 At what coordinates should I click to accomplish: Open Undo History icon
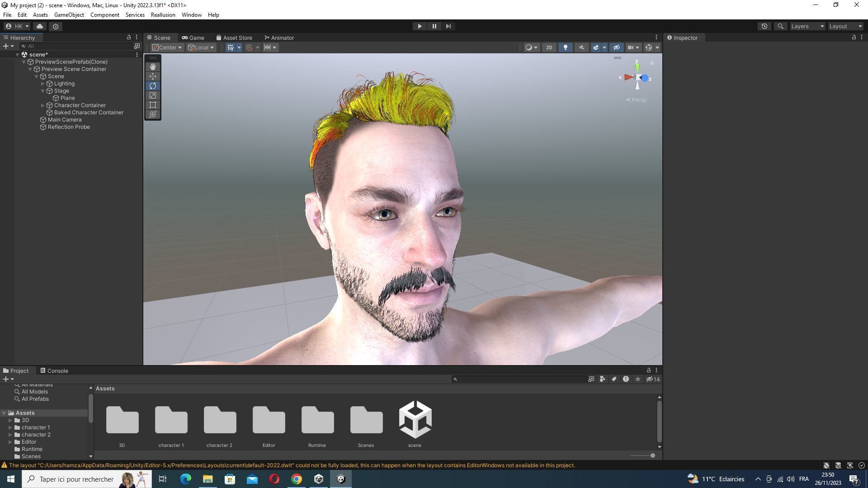pos(764,26)
